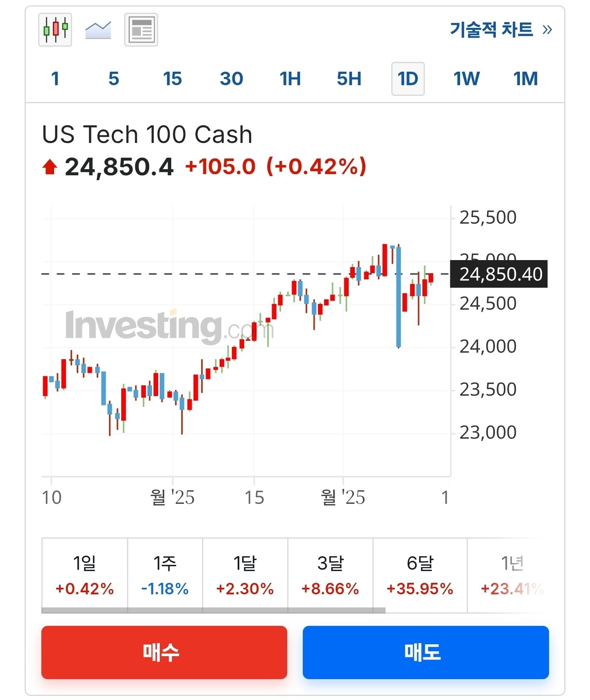Select the 3달 performance range
The height and width of the screenshot is (700, 590).
point(330,575)
